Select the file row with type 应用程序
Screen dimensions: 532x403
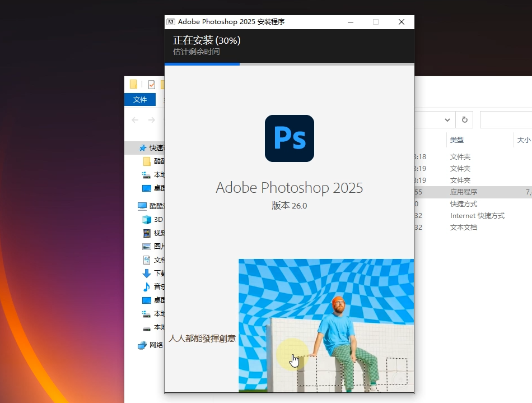click(x=464, y=192)
